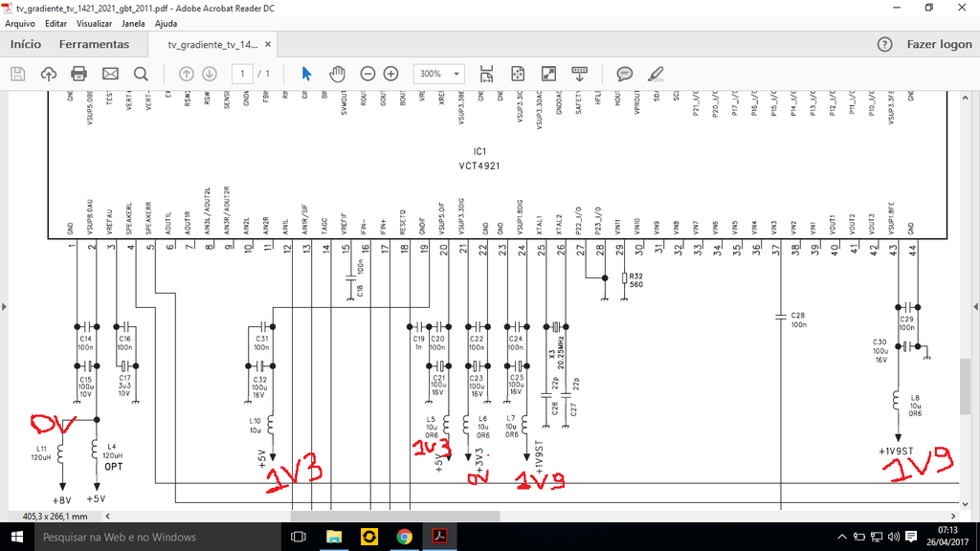Click the vertical scrollbar down arrow
This screenshot has width=980, height=551.
coord(965,503)
